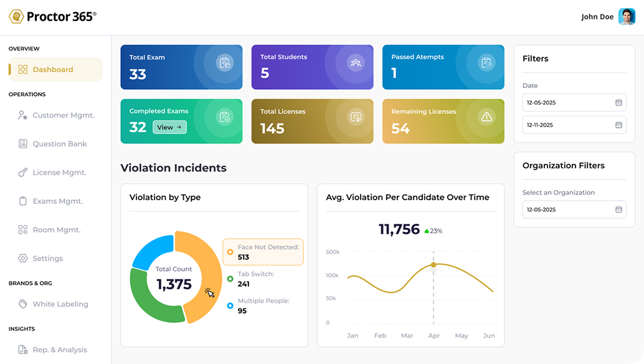Click the 500k axis label
644x364 pixels.
tap(333, 252)
